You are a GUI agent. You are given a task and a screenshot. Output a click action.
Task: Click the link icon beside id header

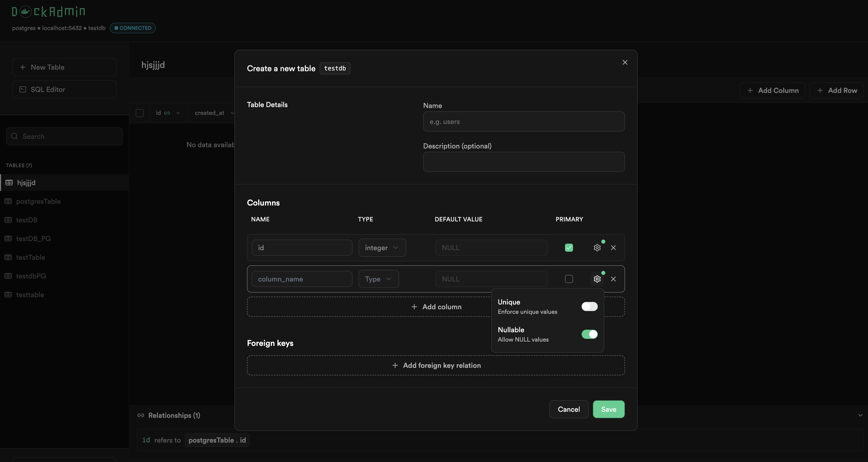[x=167, y=113]
